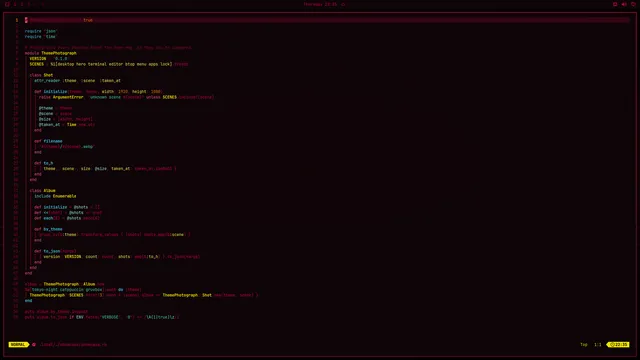
Task: Click 'def initialize = @shots' line
Action: click(x=67, y=207)
